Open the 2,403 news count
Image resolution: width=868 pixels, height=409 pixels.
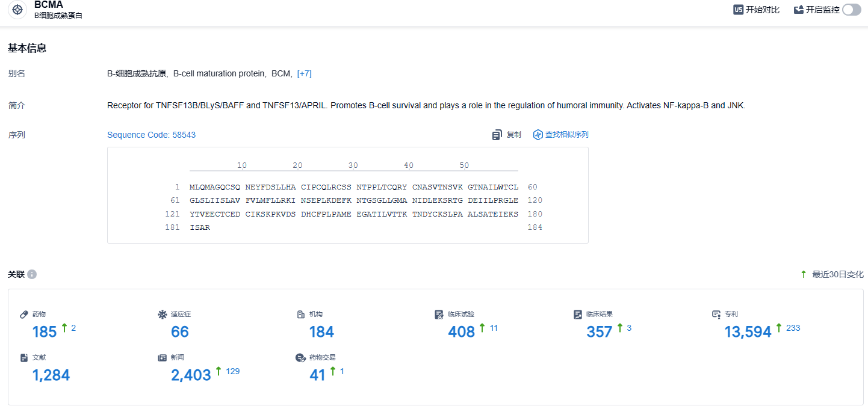191,375
